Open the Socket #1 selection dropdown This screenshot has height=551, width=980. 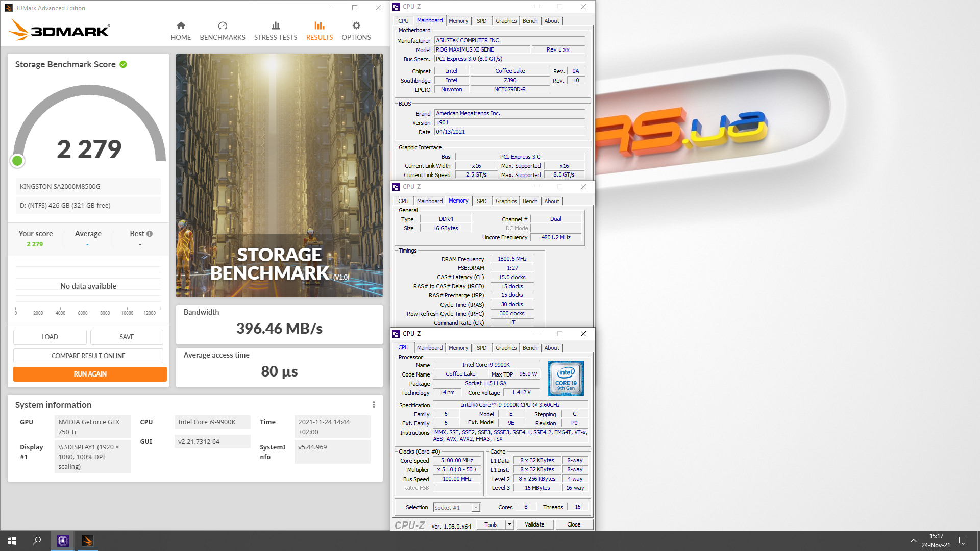pyautogui.click(x=456, y=508)
